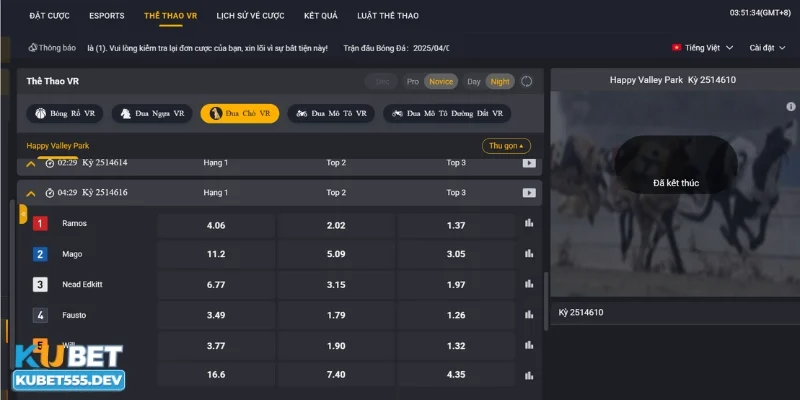The height and width of the screenshot is (400, 800).
Task: Click the refresh circle icon beside Night
Action: coord(527,81)
